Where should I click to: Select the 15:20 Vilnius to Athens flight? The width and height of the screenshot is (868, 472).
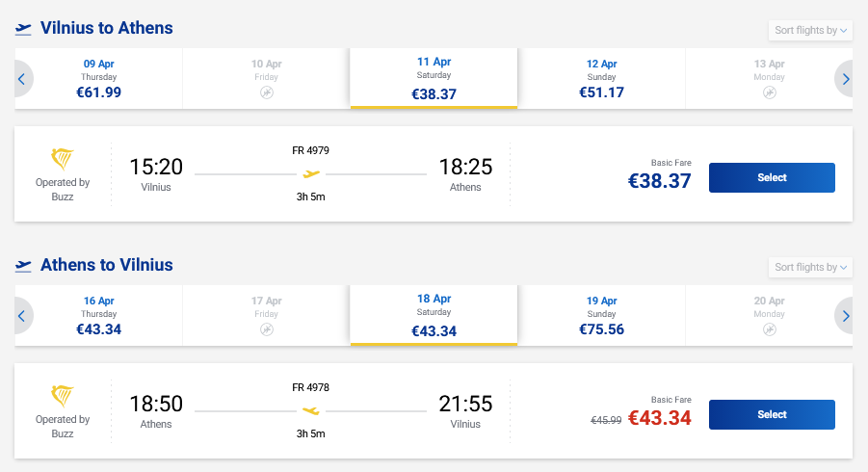pyautogui.click(x=772, y=177)
